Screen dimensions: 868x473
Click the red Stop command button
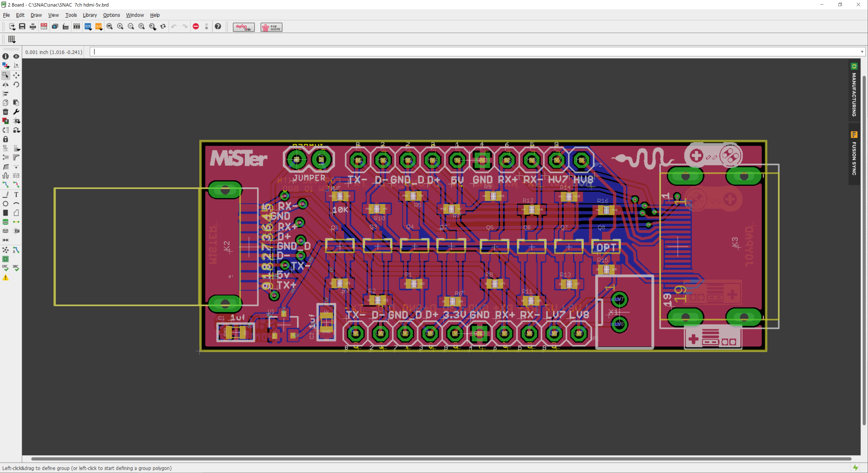click(196, 26)
